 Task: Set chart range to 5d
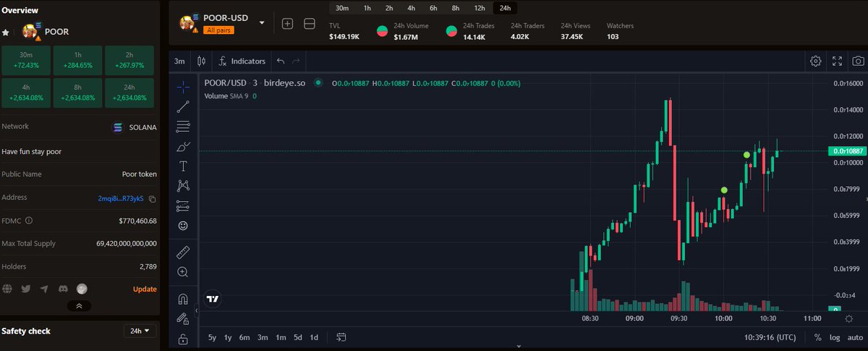pos(297,337)
